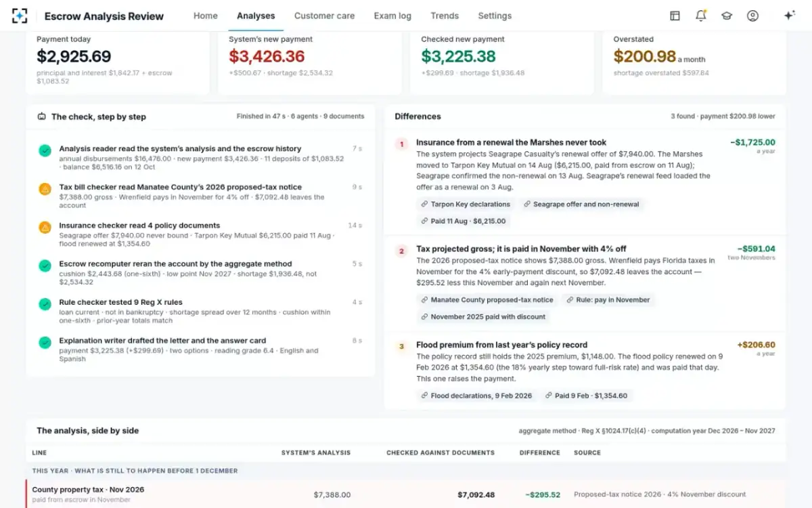Click green check icon for Explanation writer step
Screen dimensions: 812x508
pos(45,343)
